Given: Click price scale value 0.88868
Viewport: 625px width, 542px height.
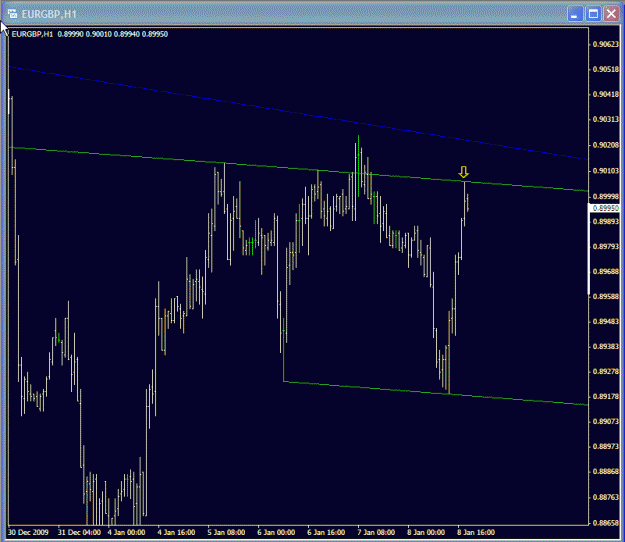Looking at the screenshot, I should [x=605, y=471].
